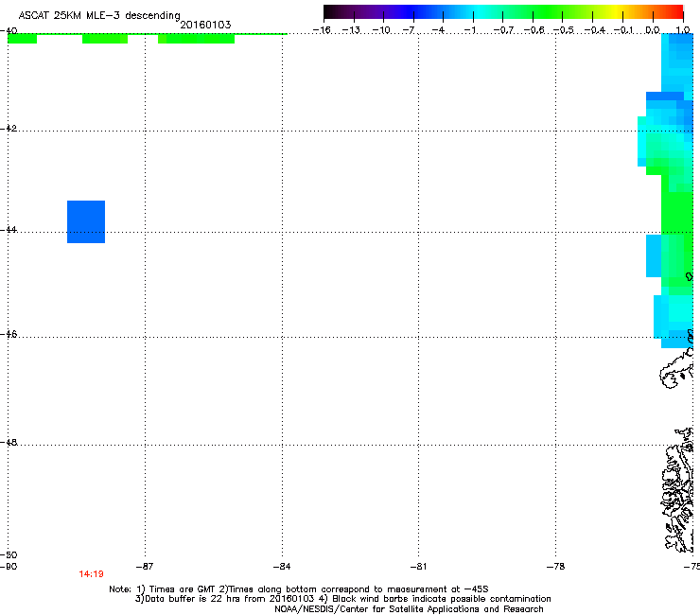700x615 pixels.
Task: Click the latitude axis label '-48'
Action: (x=9, y=442)
